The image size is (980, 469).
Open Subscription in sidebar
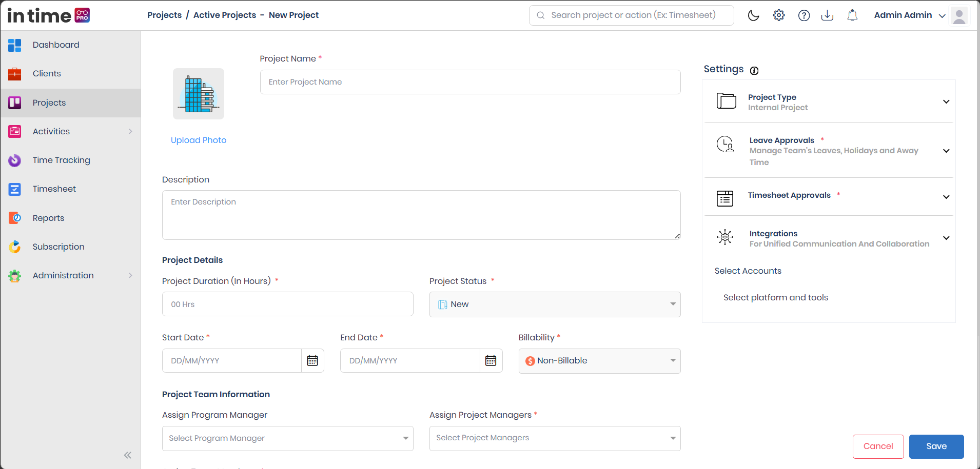click(x=71, y=247)
